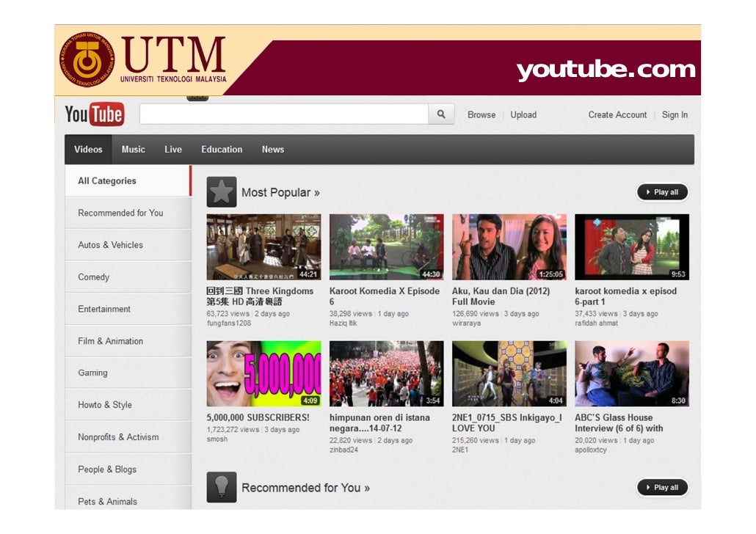Open the Browse link

[x=481, y=114]
